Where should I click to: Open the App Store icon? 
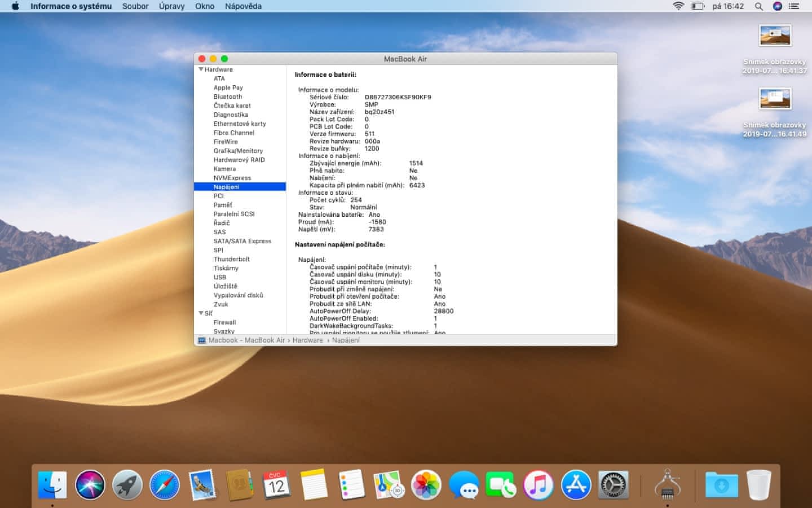[x=576, y=485]
